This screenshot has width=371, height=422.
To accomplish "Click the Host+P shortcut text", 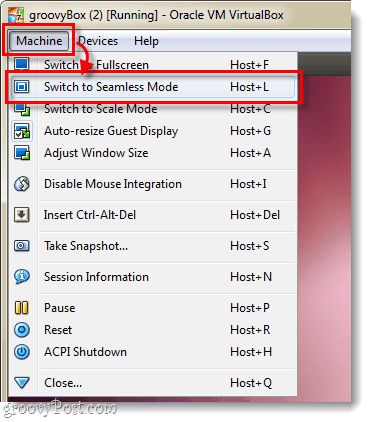I will [x=250, y=308].
